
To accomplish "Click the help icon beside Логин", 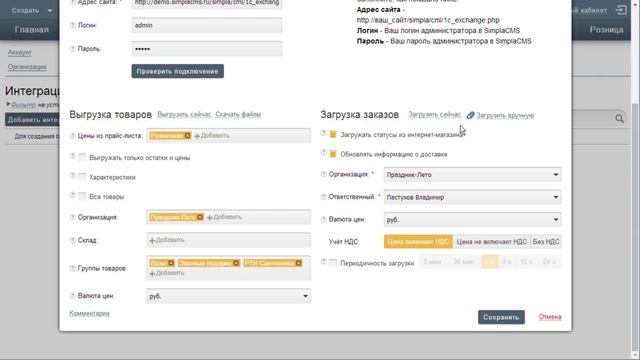I will pos(73,25).
